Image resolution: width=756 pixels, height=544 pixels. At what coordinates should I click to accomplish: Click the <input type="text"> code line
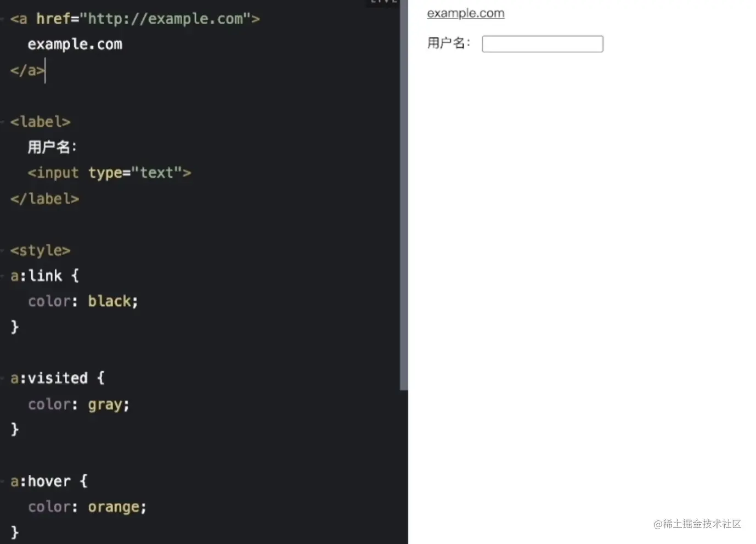[x=109, y=173]
